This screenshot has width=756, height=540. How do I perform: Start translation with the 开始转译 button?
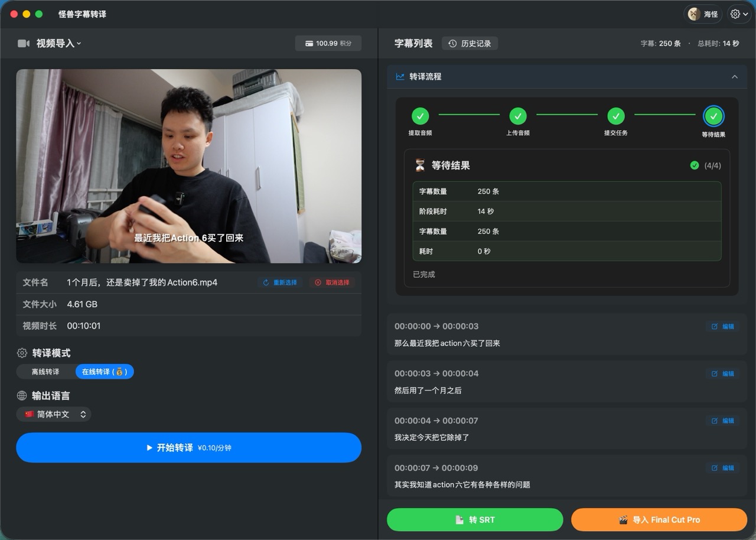tap(188, 447)
